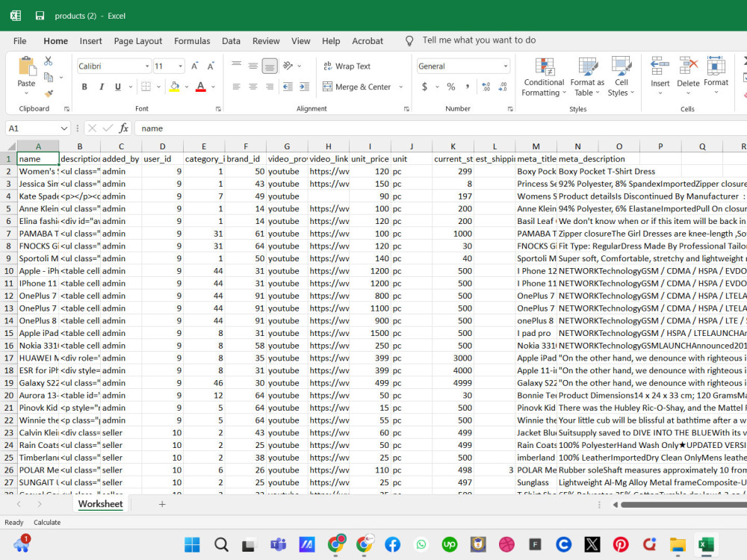This screenshot has height=560, width=747.
Task: Open Windows Start menu from taskbar
Action: click(193, 544)
